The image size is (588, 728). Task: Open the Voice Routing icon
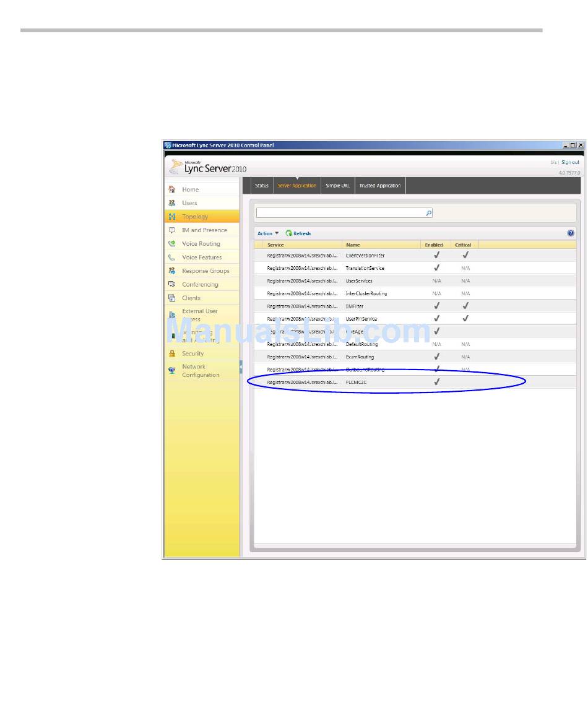tap(171, 243)
